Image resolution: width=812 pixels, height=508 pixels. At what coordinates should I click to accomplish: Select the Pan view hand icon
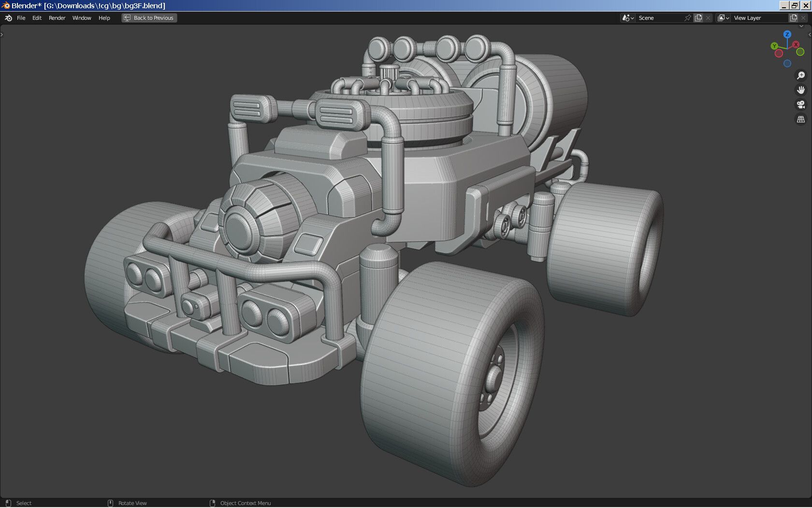point(801,90)
